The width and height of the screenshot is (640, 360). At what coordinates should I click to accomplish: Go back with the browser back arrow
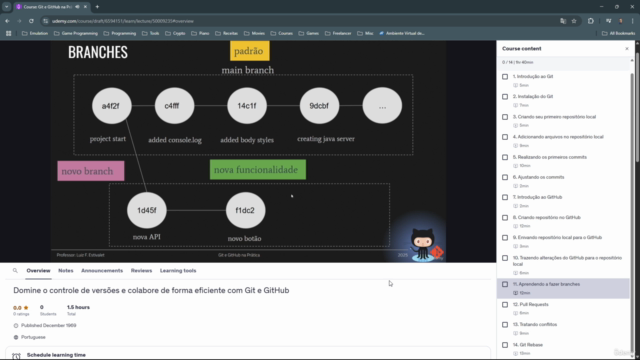(x=7, y=21)
